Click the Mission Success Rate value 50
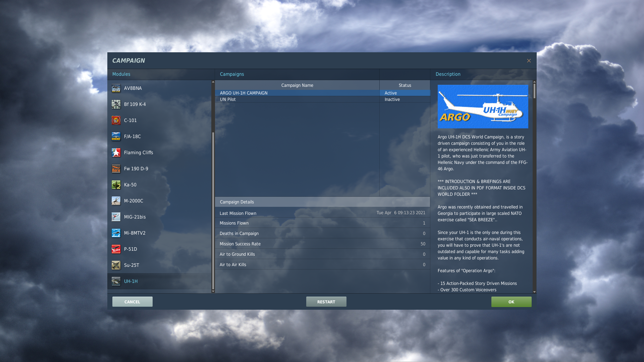Screen dimensions: 644x362 423,244
